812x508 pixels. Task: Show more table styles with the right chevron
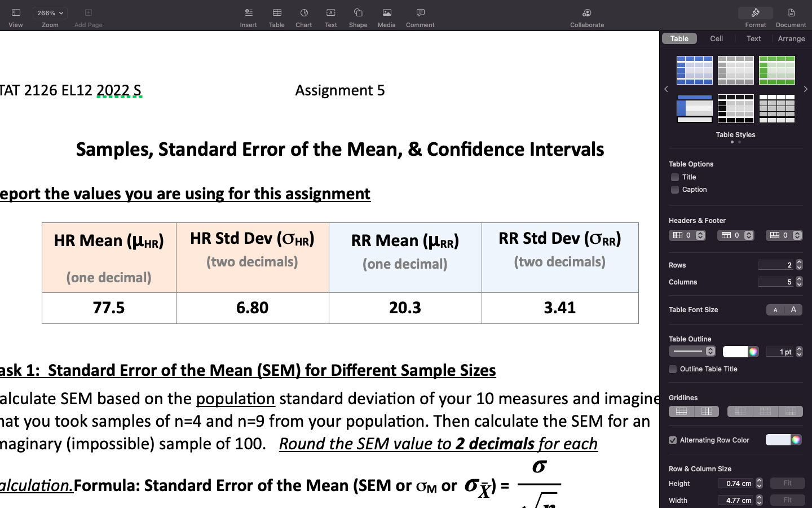(805, 89)
